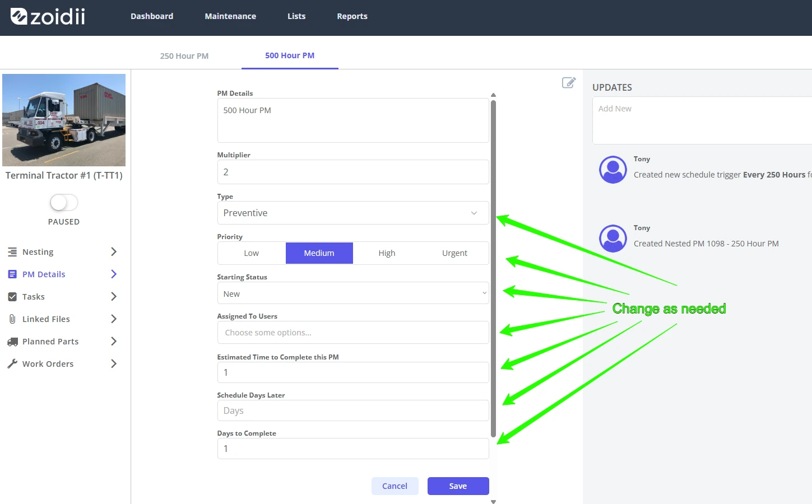Click the UPDATES heading
812x504 pixels.
click(x=612, y=87)
